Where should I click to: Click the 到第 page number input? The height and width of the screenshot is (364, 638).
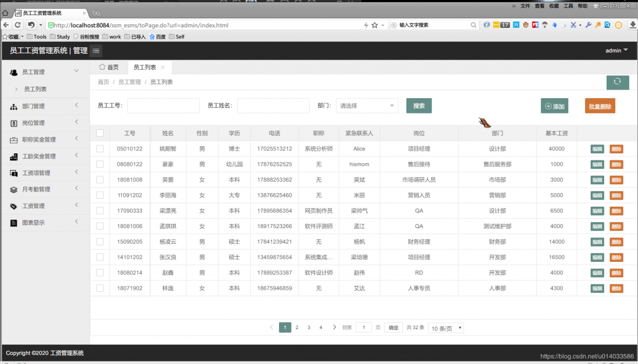click(364, 327)
